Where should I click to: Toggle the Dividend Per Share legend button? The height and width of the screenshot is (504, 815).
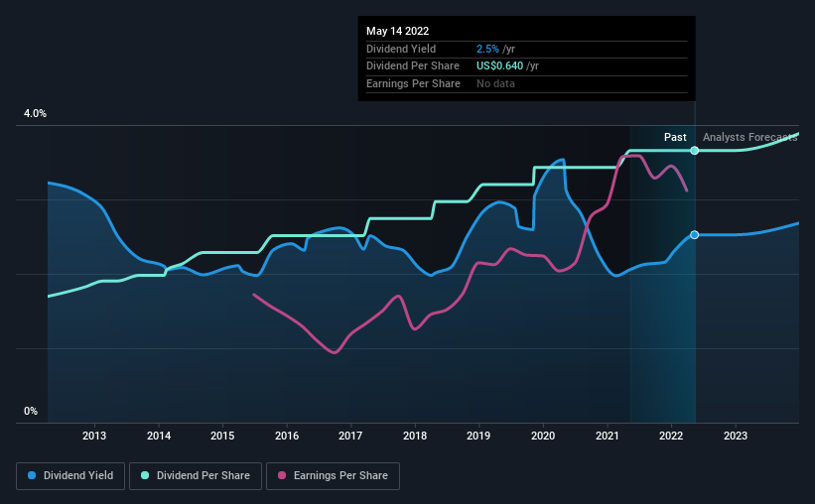pyautogui.click(x=196, y=476)
